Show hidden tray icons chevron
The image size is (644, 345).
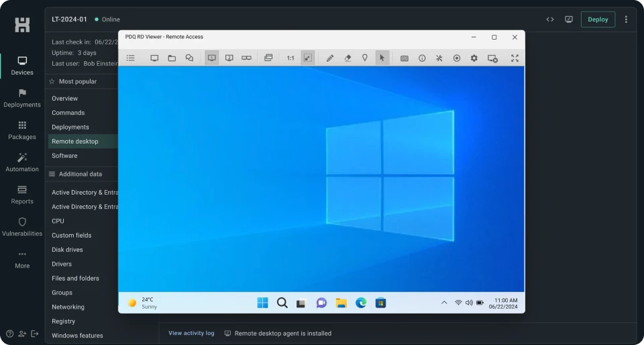[444, 303]
